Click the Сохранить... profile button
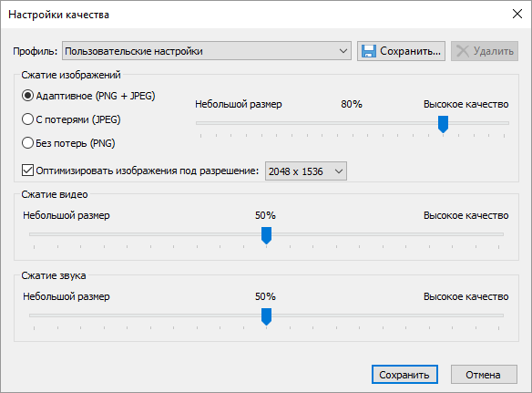Screen dimensions: 532x393 tap(401, 51)
